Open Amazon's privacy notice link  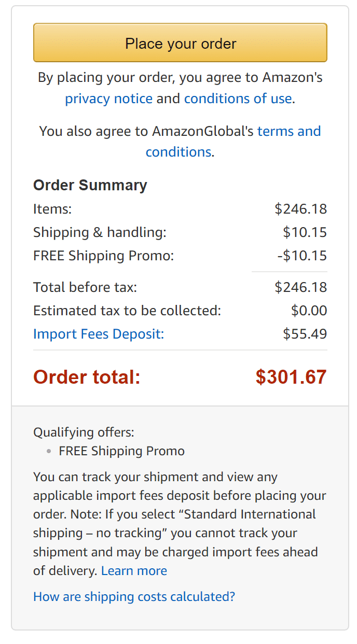pos(108,99)
